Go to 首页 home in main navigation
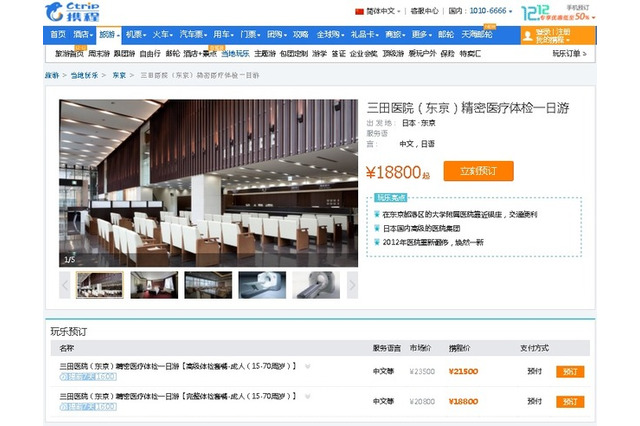This screenshot has width=640, height=426. (58, 35)
